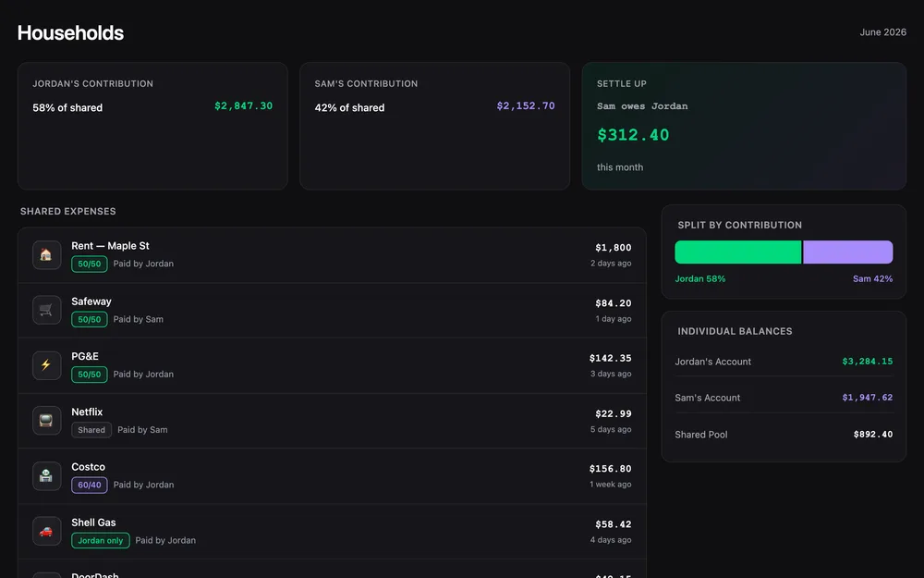Click the $1,800 rent amount
The width and height of the screenshot is (924, 578).
point(613,248)
